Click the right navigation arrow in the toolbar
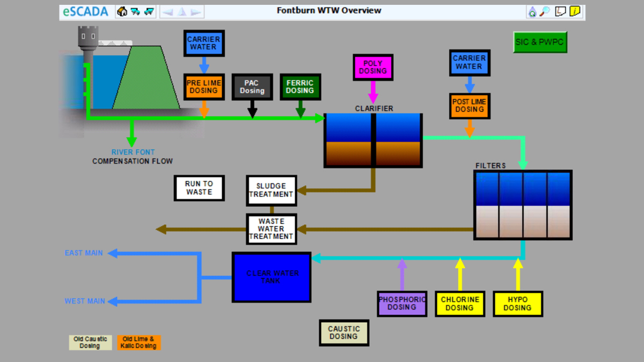Screen dimensions: 644x362 pos(196,12)
